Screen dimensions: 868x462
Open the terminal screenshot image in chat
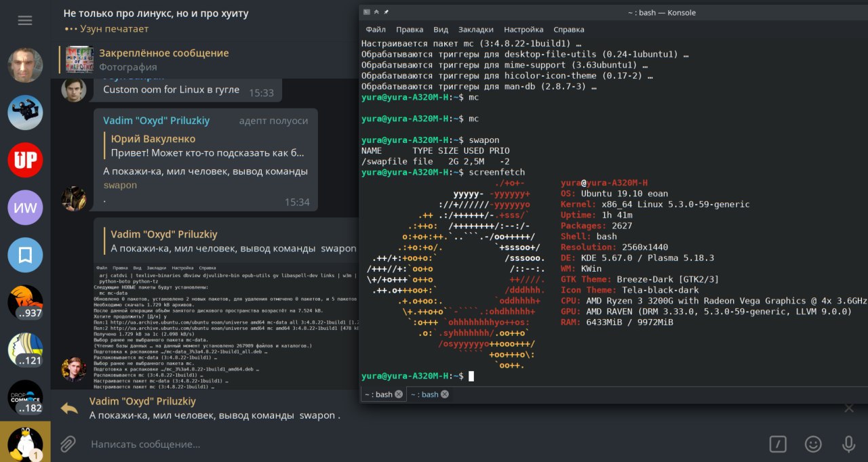(x=227, y=327)
